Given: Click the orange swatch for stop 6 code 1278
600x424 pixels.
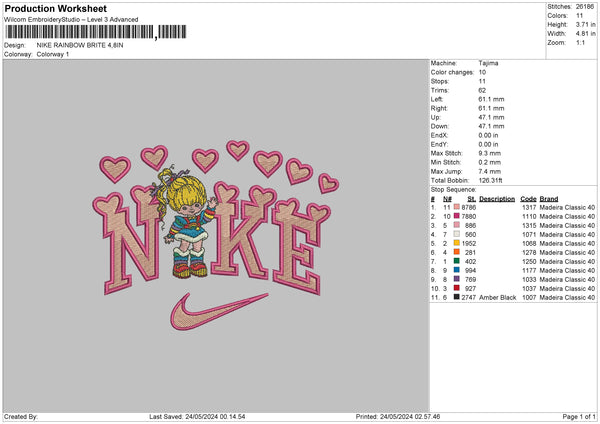Looking at the screenshot, I should [x=457, y=252].
